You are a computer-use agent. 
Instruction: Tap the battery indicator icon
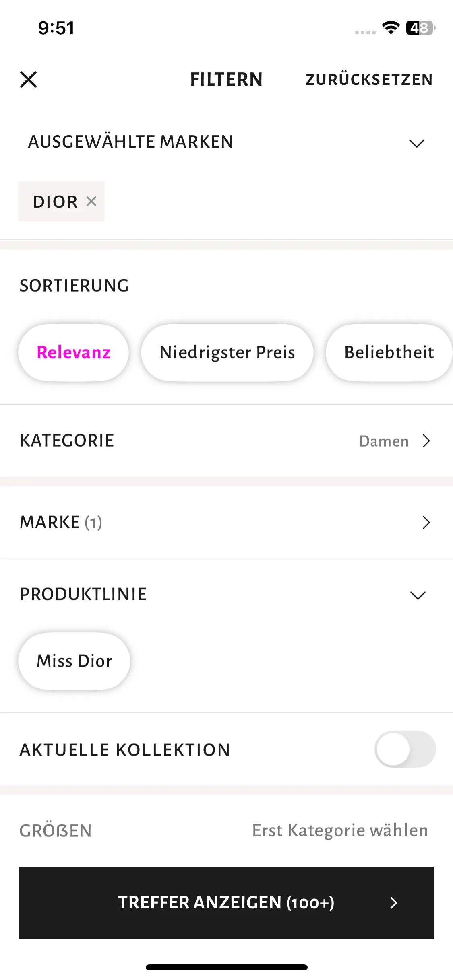420,28
